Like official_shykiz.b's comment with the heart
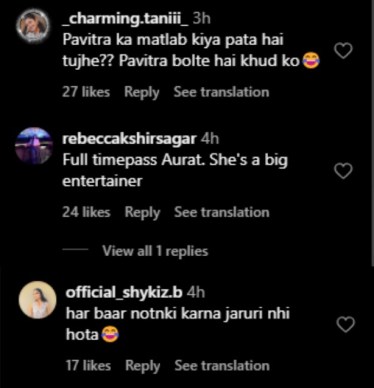374x388 pixels. tap(346, 325)
